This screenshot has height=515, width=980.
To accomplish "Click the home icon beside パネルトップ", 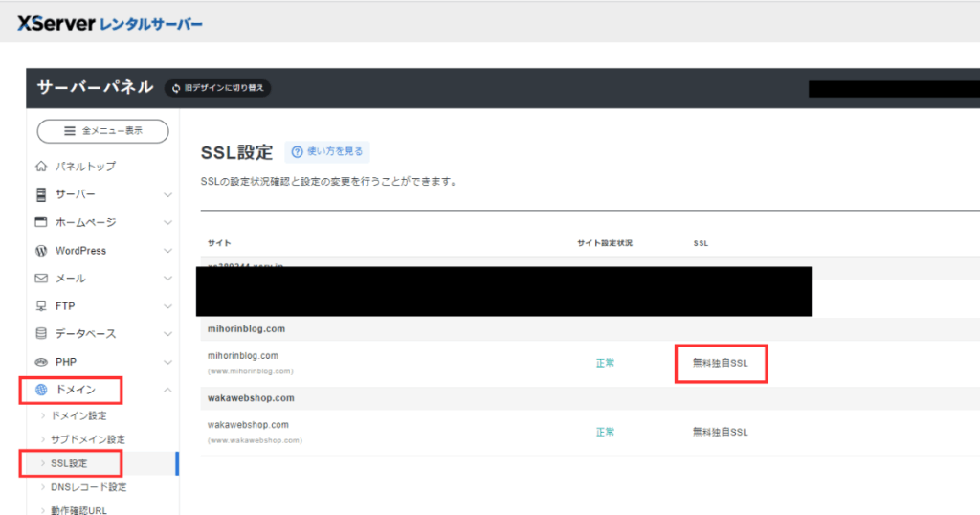I will (x=41, y=167).
